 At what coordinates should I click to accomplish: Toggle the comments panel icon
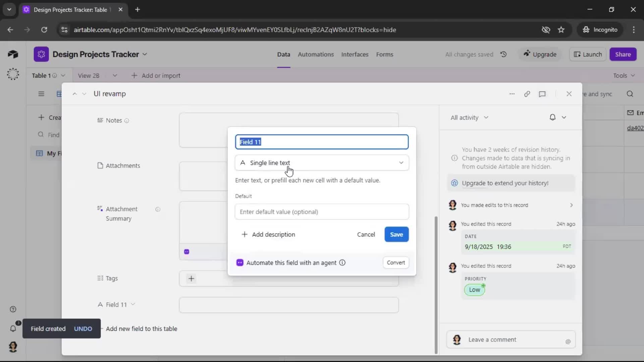coord(542,94)
